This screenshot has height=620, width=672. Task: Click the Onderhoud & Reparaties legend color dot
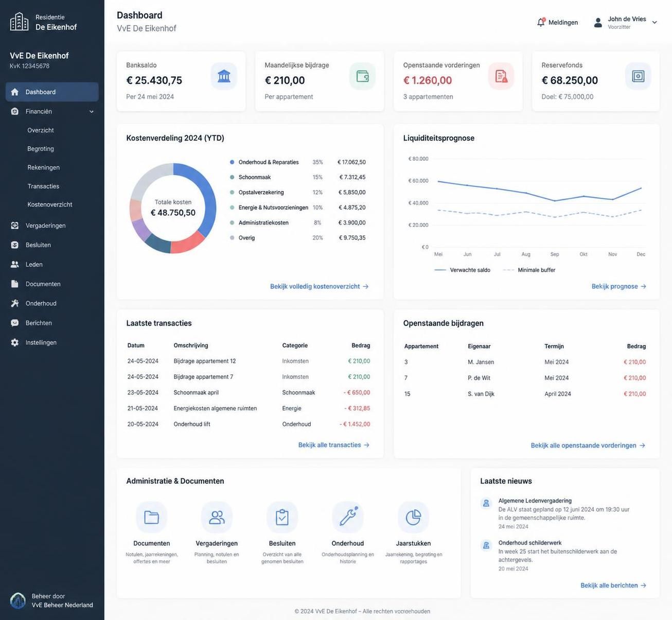point(232,162)
